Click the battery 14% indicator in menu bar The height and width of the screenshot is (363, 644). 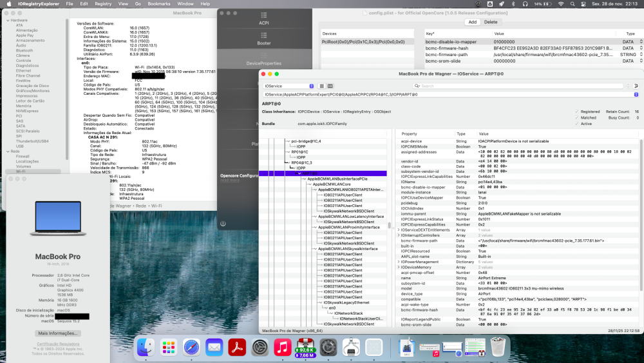point(542,4)
